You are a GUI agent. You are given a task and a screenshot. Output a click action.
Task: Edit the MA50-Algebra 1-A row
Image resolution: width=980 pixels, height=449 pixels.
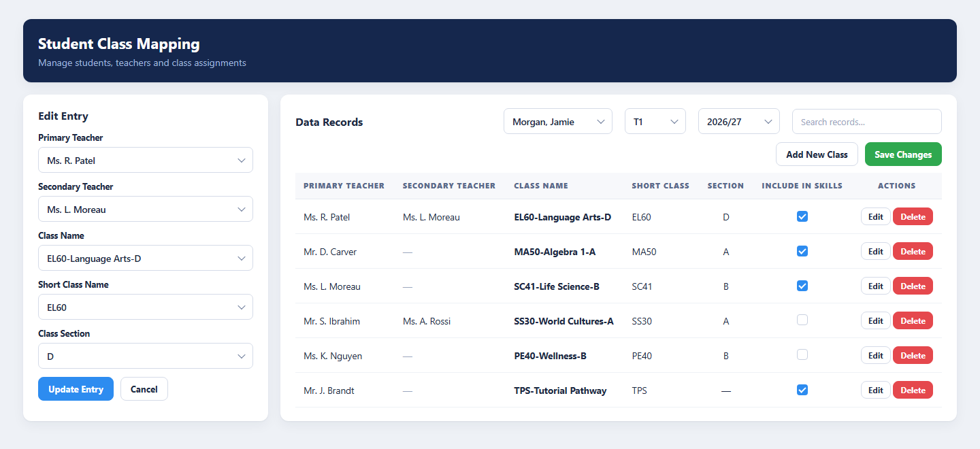click(x=876, y=252)
